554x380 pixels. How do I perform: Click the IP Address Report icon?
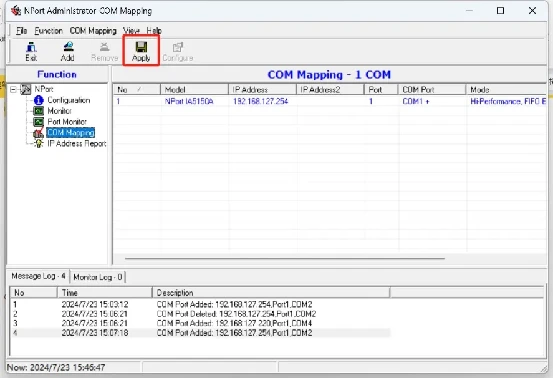[x=39, y=144]
